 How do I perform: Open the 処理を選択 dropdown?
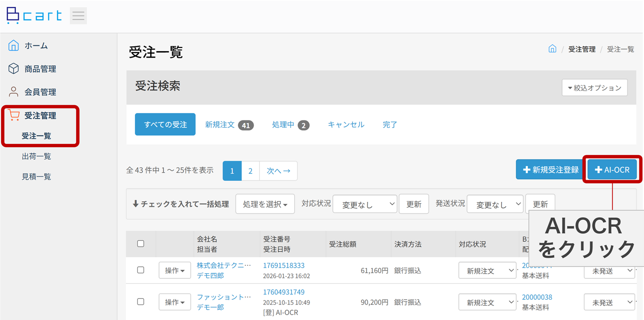tap(265, 204)
